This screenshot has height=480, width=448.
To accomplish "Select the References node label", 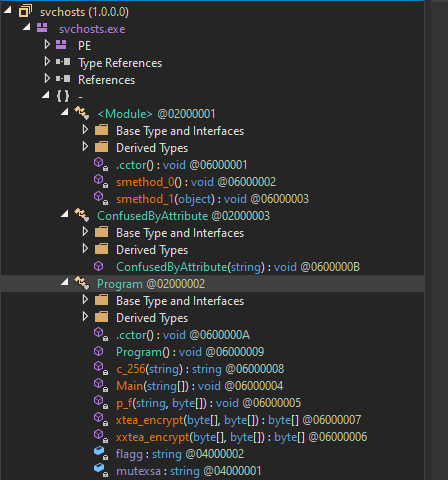I will 106,80.
